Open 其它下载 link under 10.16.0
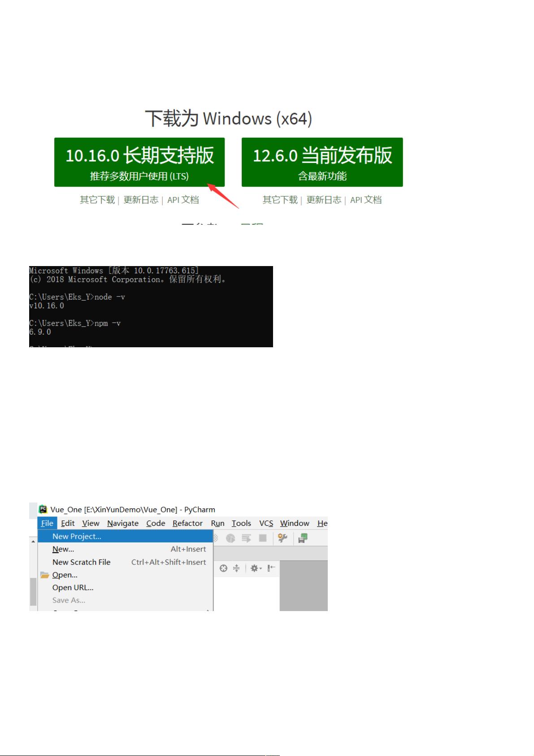534x756 pixels. coord(97,200)
